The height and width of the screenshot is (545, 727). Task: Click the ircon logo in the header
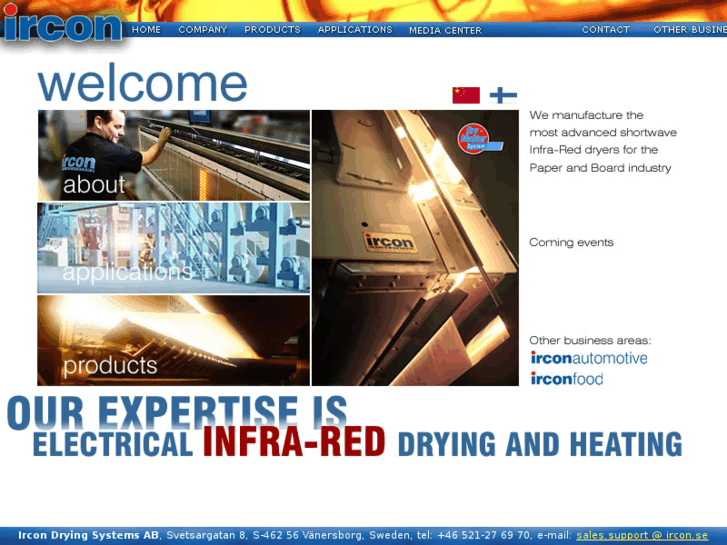coord(62,24)
